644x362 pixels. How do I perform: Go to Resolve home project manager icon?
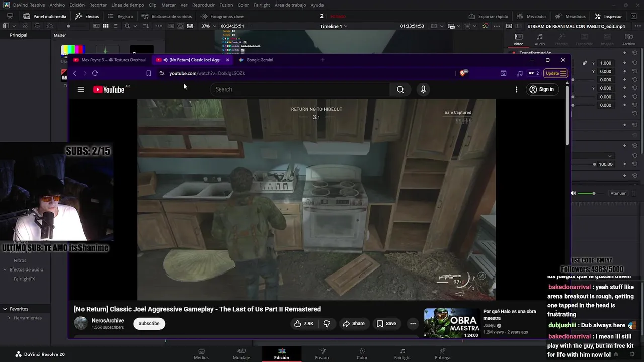click(x=616, y=354)
